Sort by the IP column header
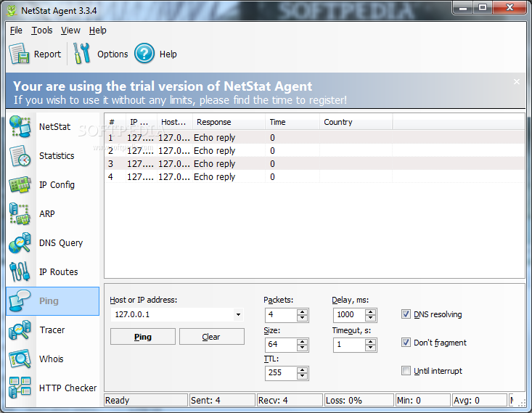 coord(141,122)
